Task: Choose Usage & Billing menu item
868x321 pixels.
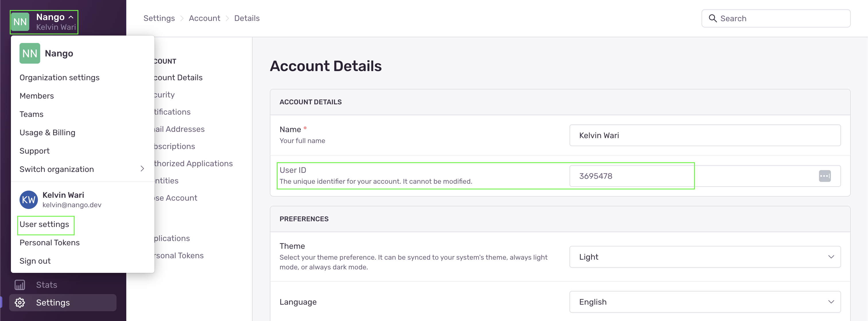Action: pyautogui.click(x=47, y=133)
